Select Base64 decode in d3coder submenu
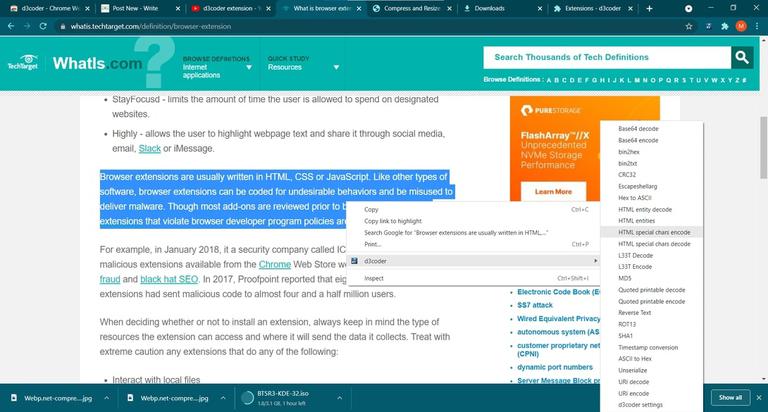The width and height of the screenshot is (768, 412). [651, 129]
